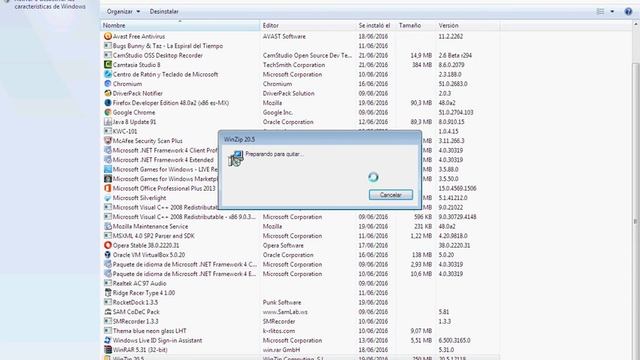This screenshot has height=360, width=640.
Task: Click the SAM CoDeC Pack icon
Action: (108, 312)
